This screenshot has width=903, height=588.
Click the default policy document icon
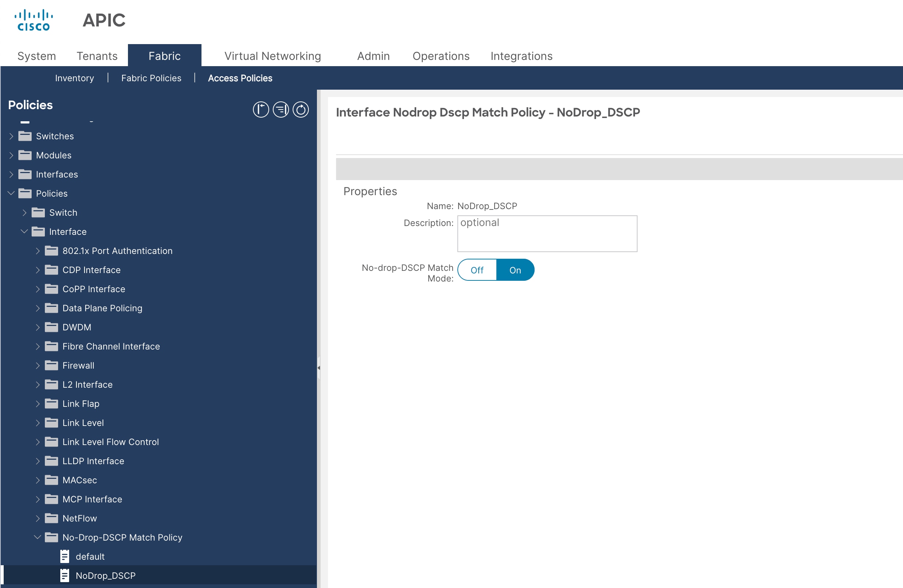[x=65, y=556]
